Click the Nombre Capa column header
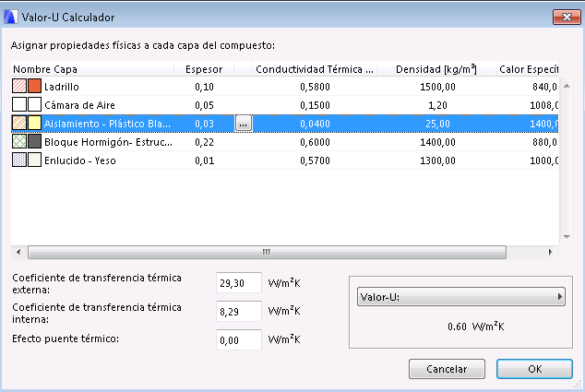Screen dimensions: 585x392 coord(92,69)
